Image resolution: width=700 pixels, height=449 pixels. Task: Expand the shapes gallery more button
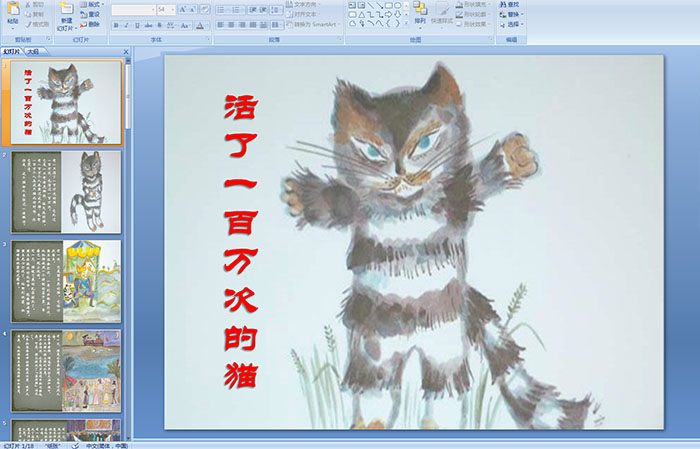point(406,22)
